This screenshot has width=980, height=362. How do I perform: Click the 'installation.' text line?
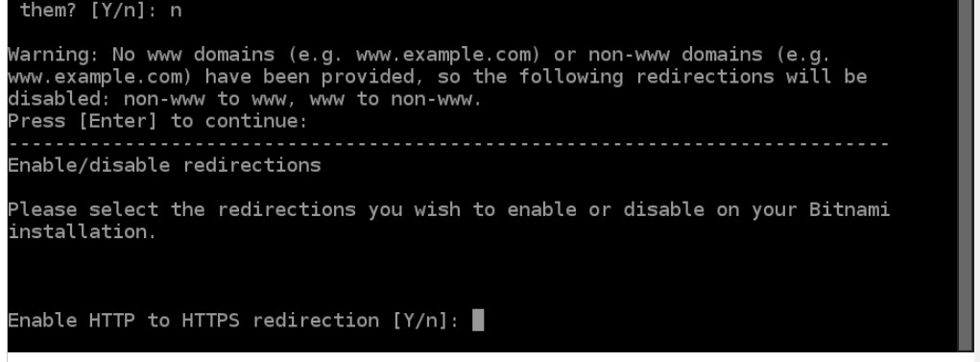[x=82, y=232]
